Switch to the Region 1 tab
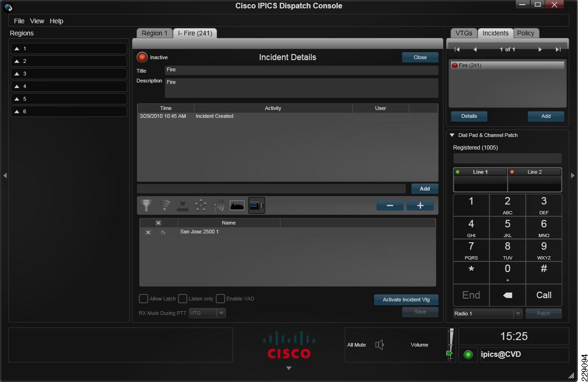 pyautogui.click(x=155, y=33)
